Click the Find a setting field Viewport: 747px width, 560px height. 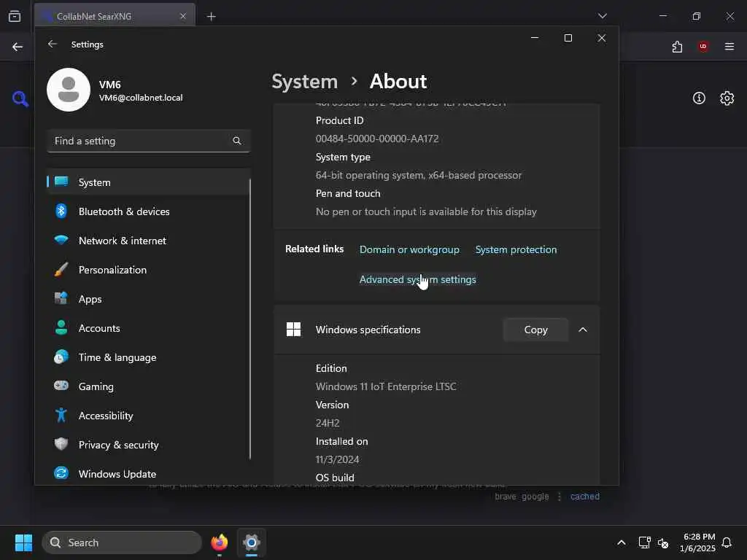pos(149,141)
